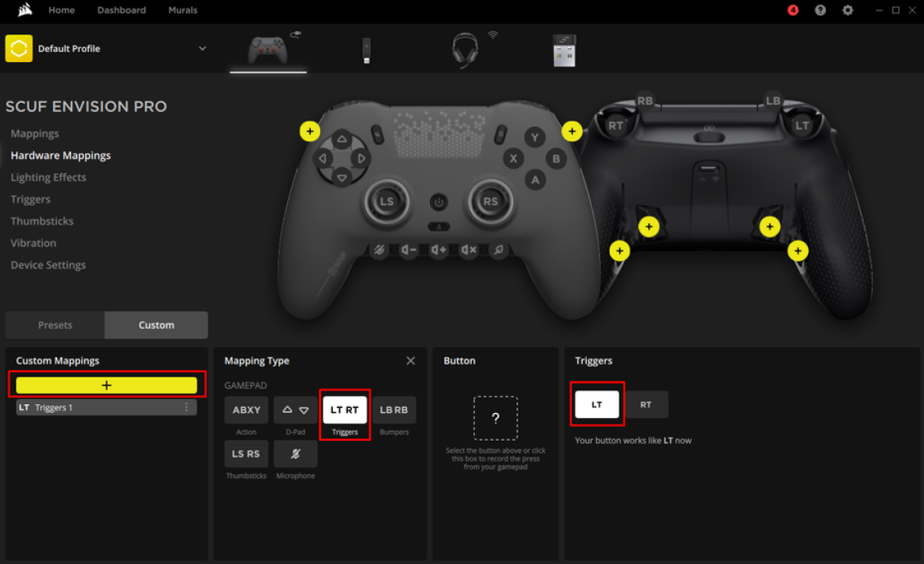924x564 pixels.
Task: Click the D-pad left arrow on controller
Action: coord(322,158)
